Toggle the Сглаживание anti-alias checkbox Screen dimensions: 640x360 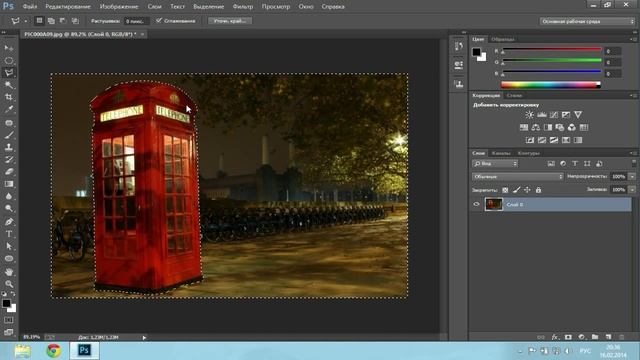159,20
